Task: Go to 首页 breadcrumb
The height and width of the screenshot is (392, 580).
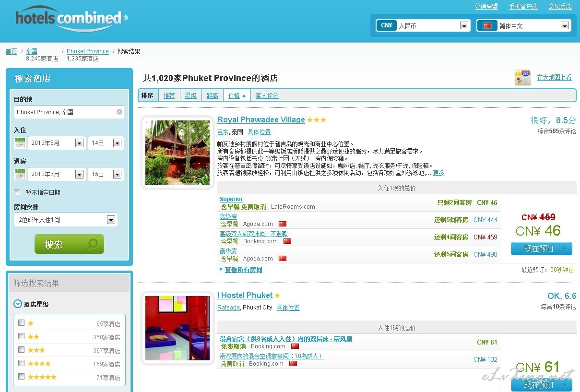Action: pos(11,51)
